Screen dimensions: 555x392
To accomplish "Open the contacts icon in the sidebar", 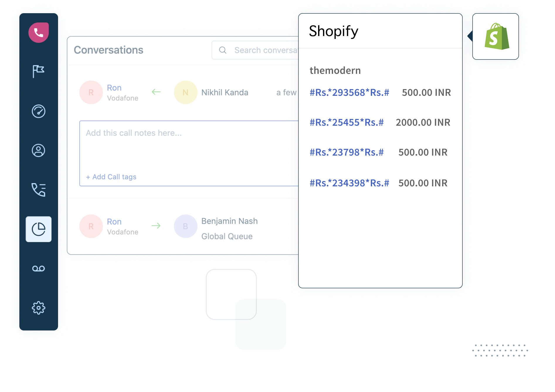I will click(x=38, y=151).
